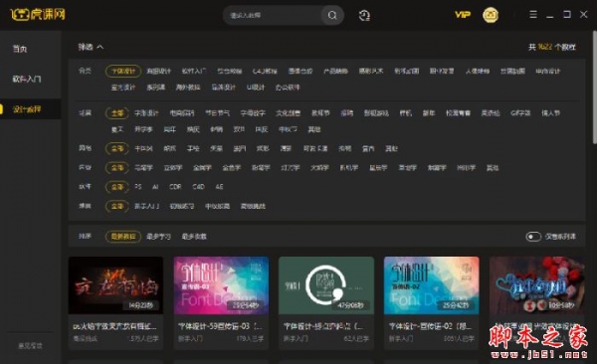Choose the CDR software filter
597x364 pixels.
pyautogui.click(x=175, y=187)
